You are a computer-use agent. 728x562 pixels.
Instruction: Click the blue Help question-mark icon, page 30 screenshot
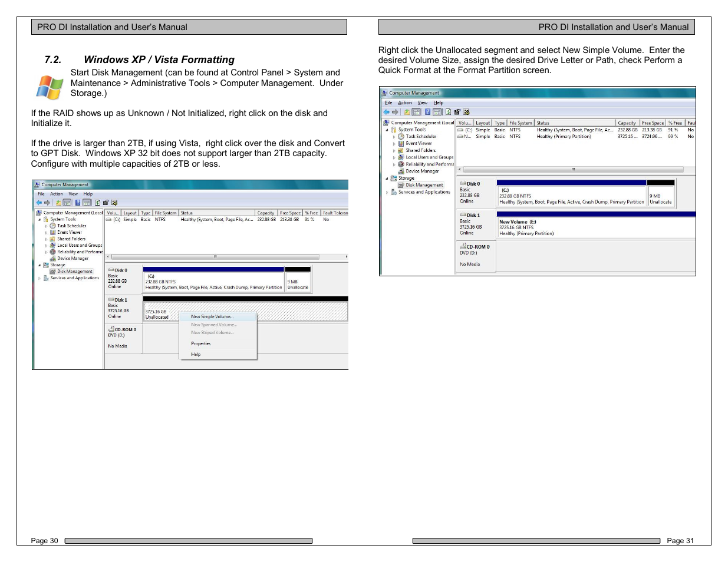point(77,203)
